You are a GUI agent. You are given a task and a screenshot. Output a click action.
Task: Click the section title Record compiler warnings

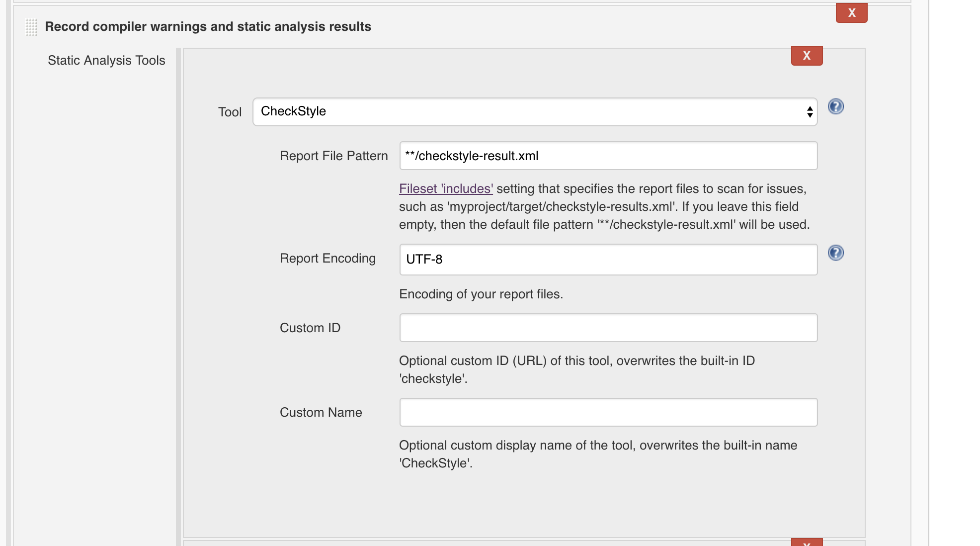(x=208, y=27)
